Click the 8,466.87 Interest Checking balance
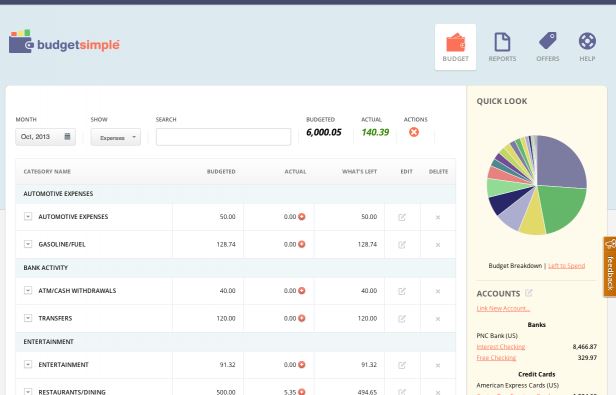Screen dimensions: 616x395 pos(585,347)
